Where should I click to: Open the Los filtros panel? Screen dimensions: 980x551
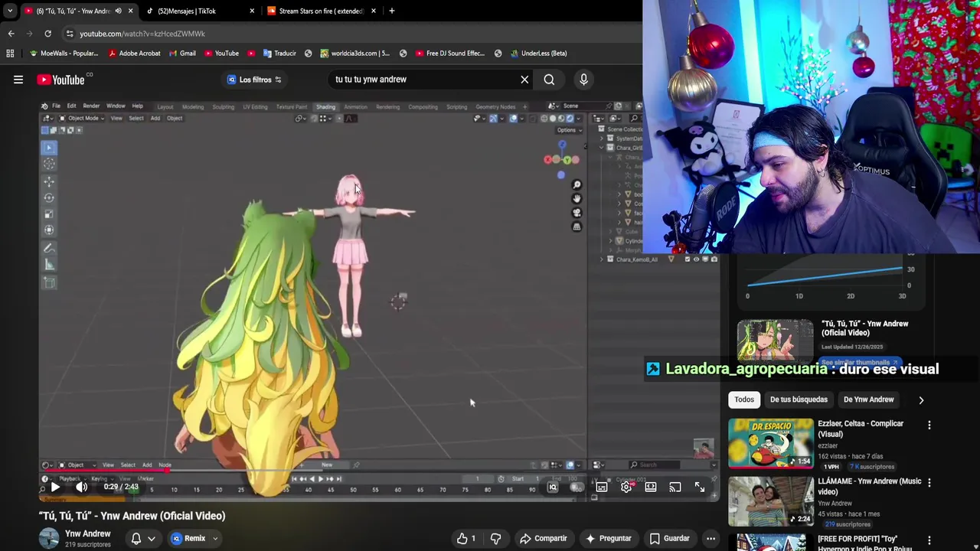tap(255, 80)
